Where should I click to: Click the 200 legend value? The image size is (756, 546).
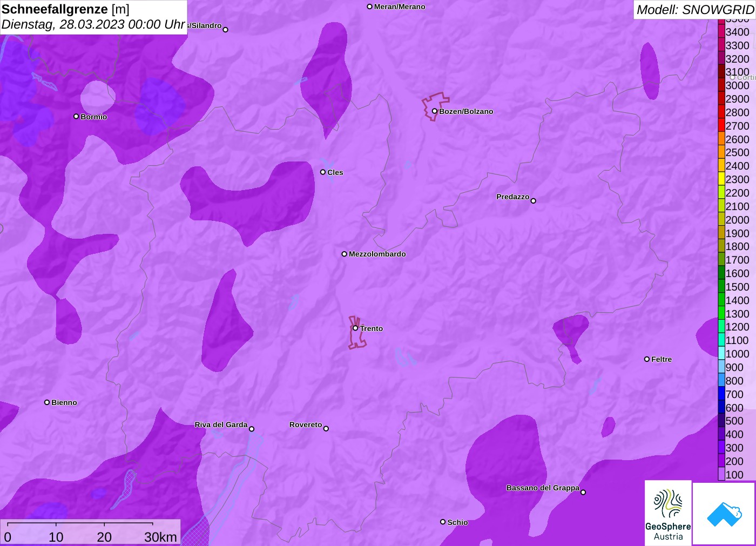click(x=734, y=461)
